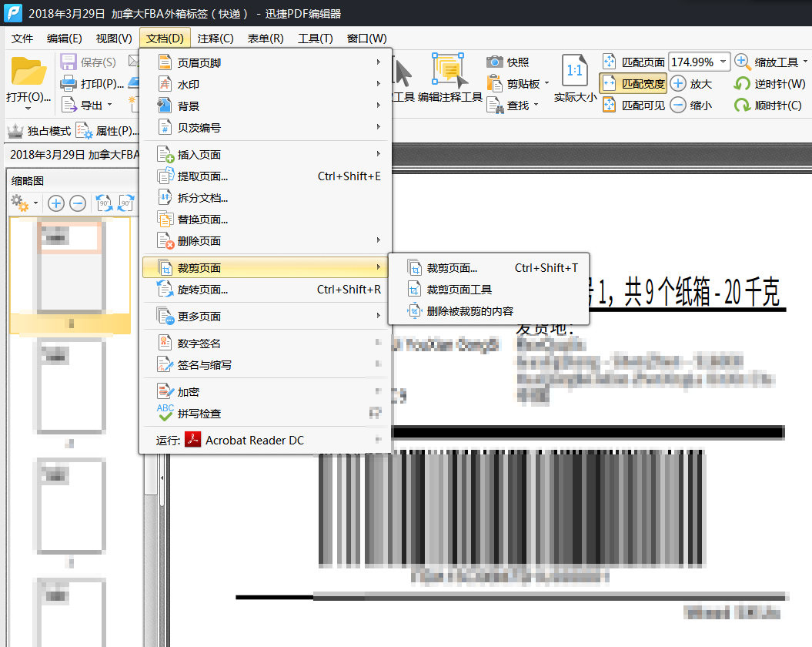Image resolution: width=812 pixels, height=647 pixels.
Task: Click the 快照 snapshot camera icon
Action: click(494, 62)
